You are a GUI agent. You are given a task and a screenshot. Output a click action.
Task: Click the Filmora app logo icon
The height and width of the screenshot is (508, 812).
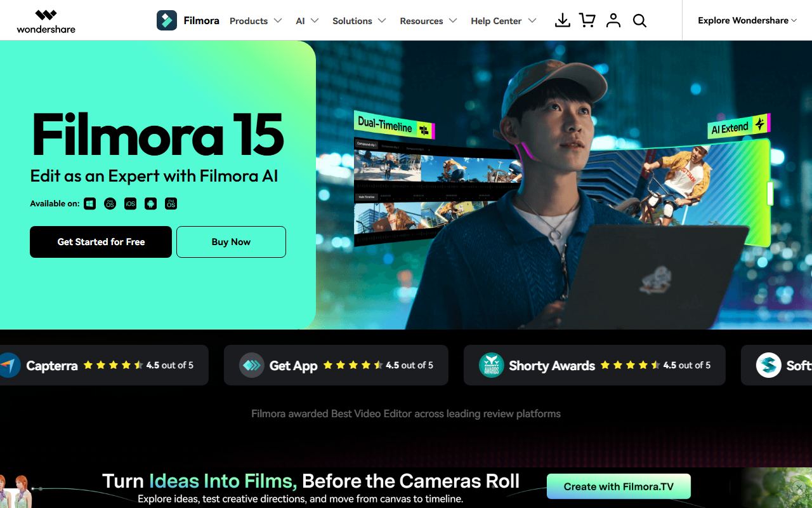pos(167,20)
